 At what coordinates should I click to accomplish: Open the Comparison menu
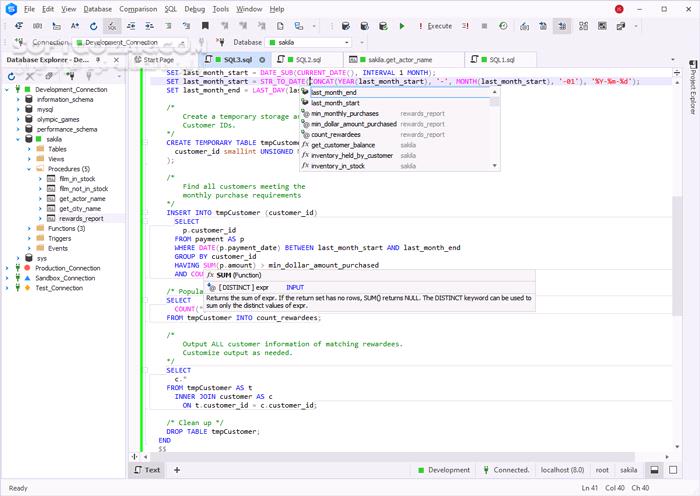point(138,9)
